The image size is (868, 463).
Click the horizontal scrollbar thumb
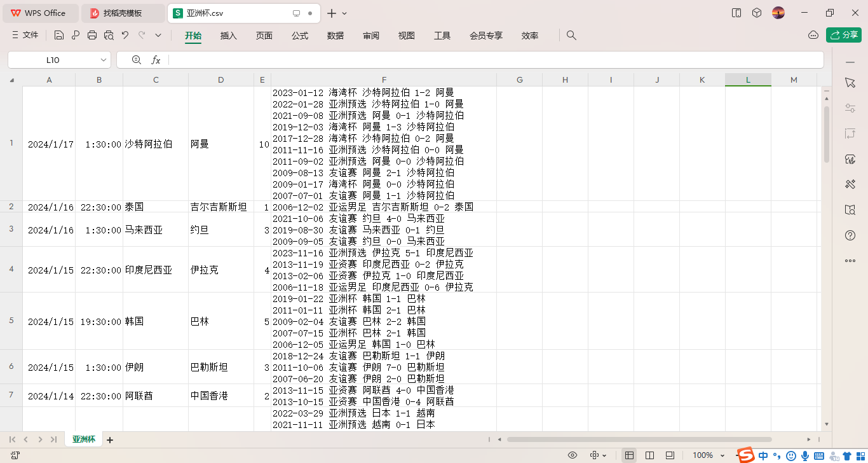point(639,439)
